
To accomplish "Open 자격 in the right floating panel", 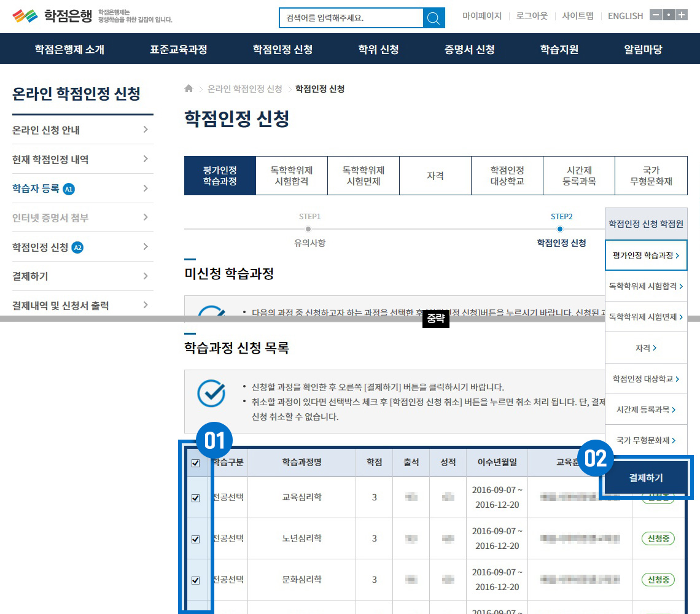I will coord(645,348).
